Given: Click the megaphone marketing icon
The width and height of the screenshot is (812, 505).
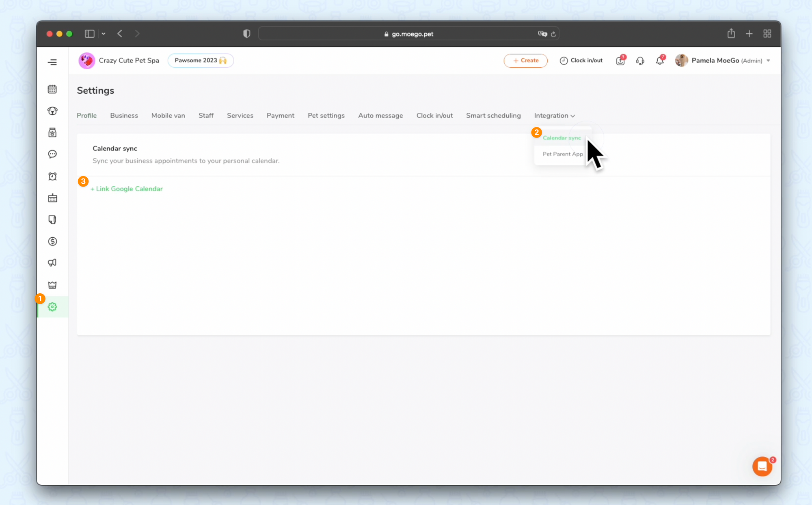Looking at the screenshot, I should click(x=52, y=263).
